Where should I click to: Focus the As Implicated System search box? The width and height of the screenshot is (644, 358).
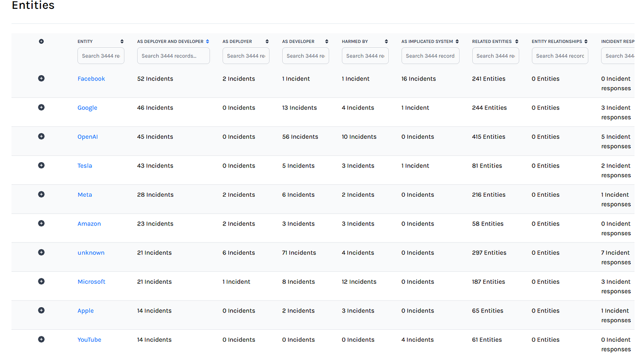(x=430, y=56)
